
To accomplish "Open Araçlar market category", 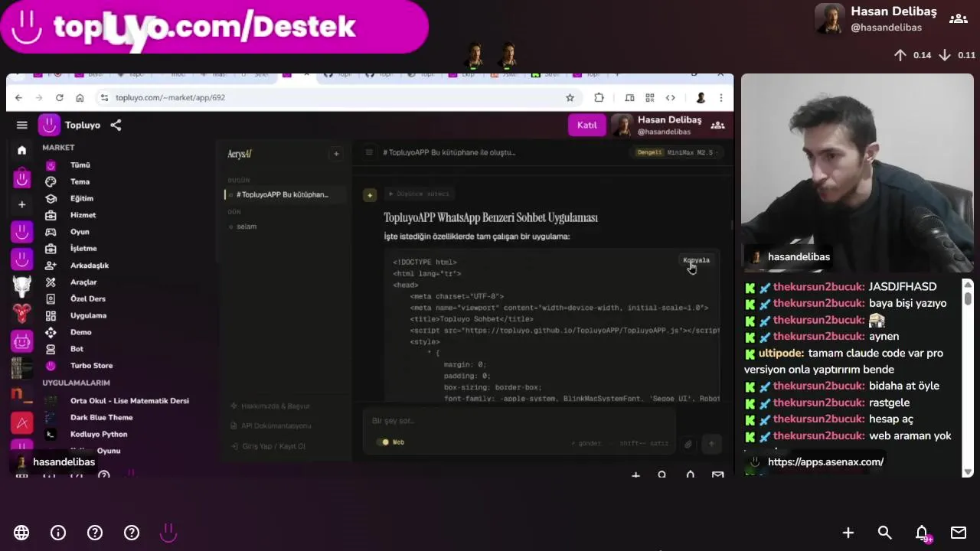I will tap(83, 282).
